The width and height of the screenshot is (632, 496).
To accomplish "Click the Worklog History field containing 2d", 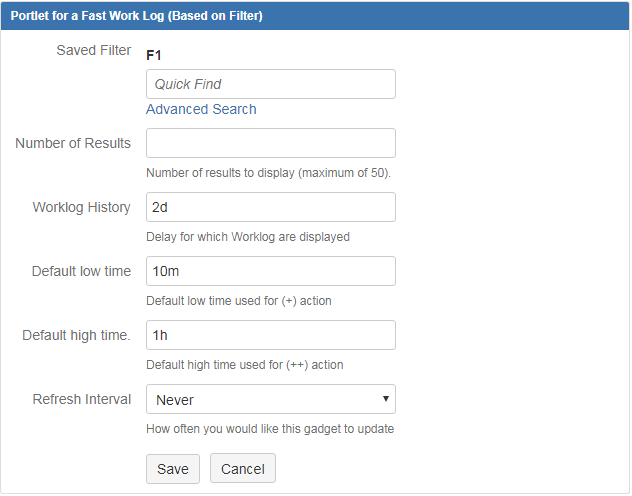I will point(270,207).
